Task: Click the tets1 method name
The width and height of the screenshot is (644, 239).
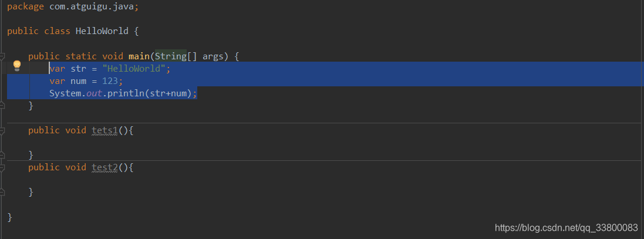Action: (104, 130)
